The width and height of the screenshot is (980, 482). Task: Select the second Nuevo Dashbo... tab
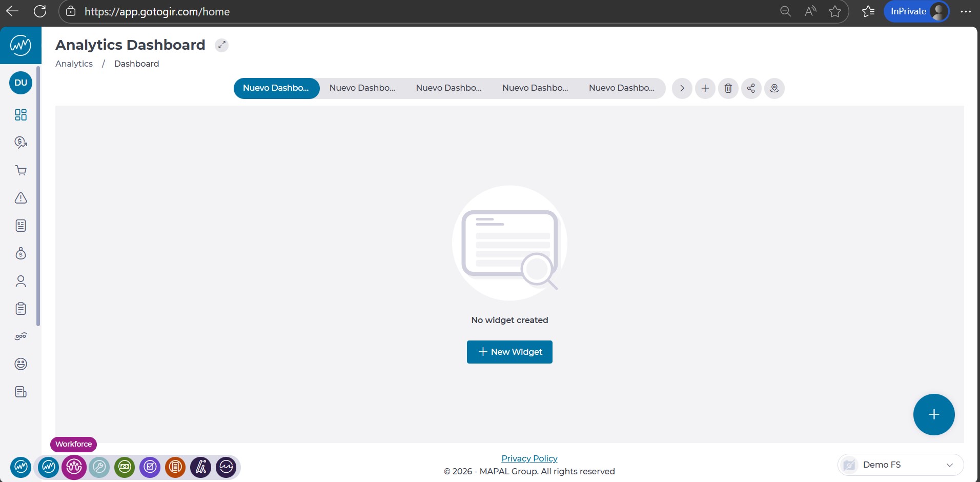click(x=362, y=88)
